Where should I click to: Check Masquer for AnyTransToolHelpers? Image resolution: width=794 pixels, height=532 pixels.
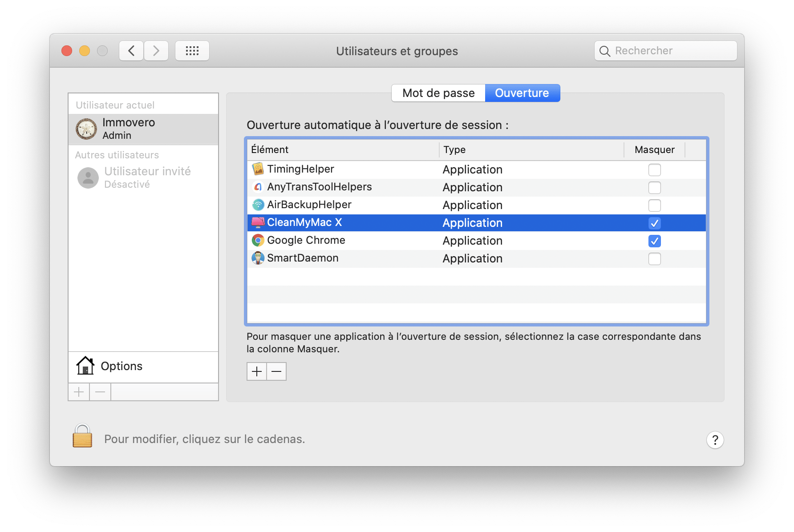point(654,187)
